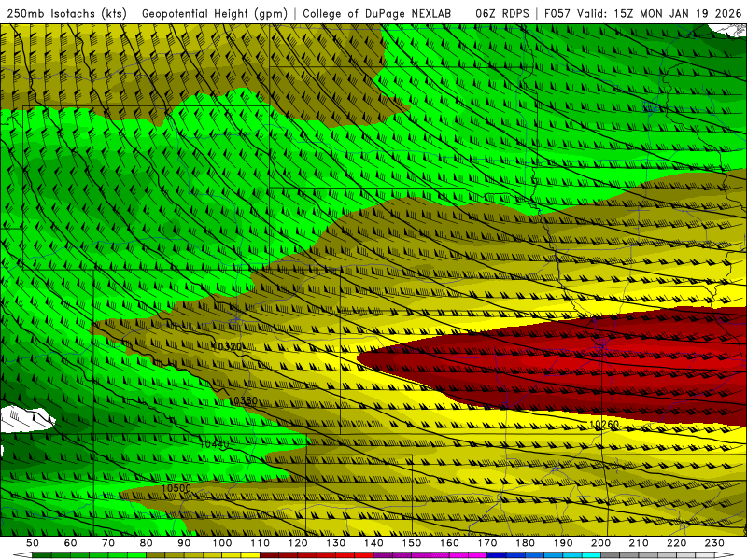This screenshot has width=747, height=560.
Task: Pick the magenta swatch in the color bar
Action: 478,555
